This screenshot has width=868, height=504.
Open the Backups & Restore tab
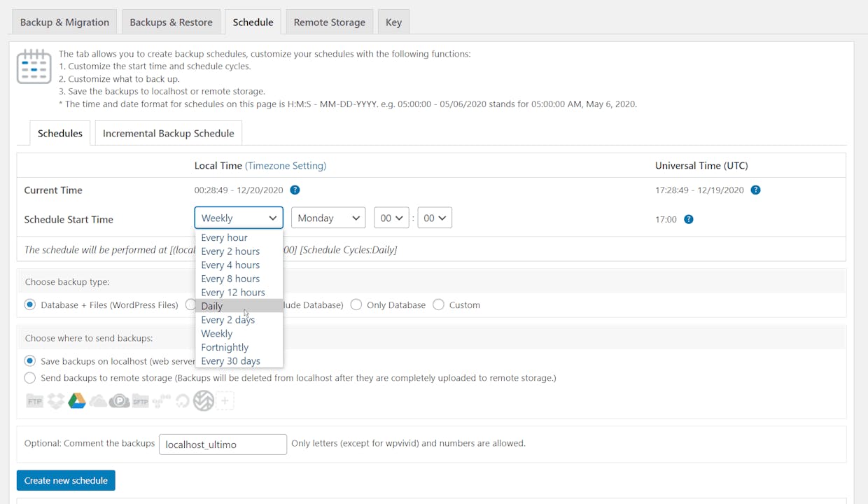click(x=171, y=22)
